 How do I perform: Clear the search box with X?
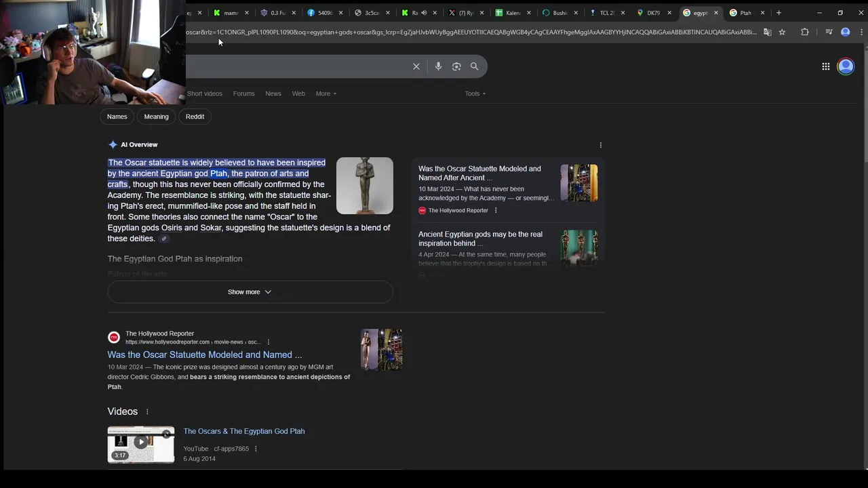coord(416,66)
